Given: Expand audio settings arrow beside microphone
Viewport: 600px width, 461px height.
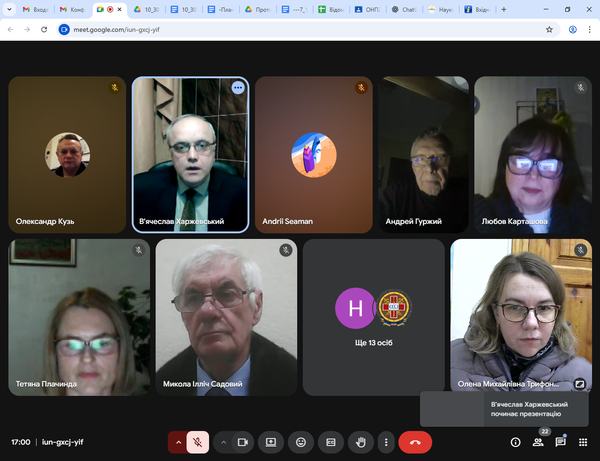Looking at the screenshot, I should click(x=179, y=441).
